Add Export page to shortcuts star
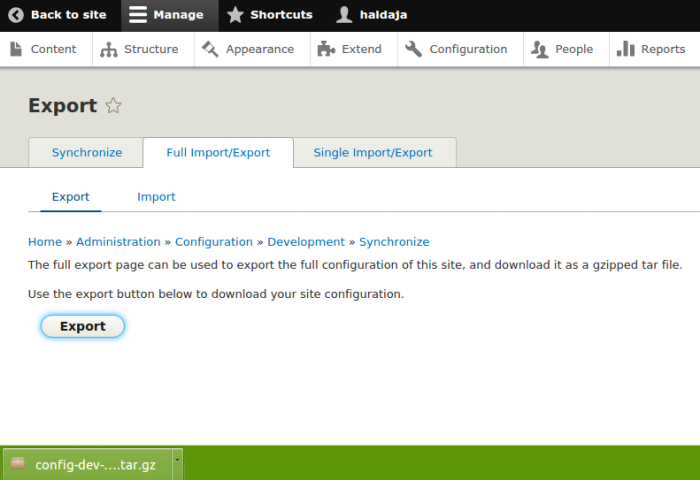This screenshot has height=480, width=700. tap(113, 106)
